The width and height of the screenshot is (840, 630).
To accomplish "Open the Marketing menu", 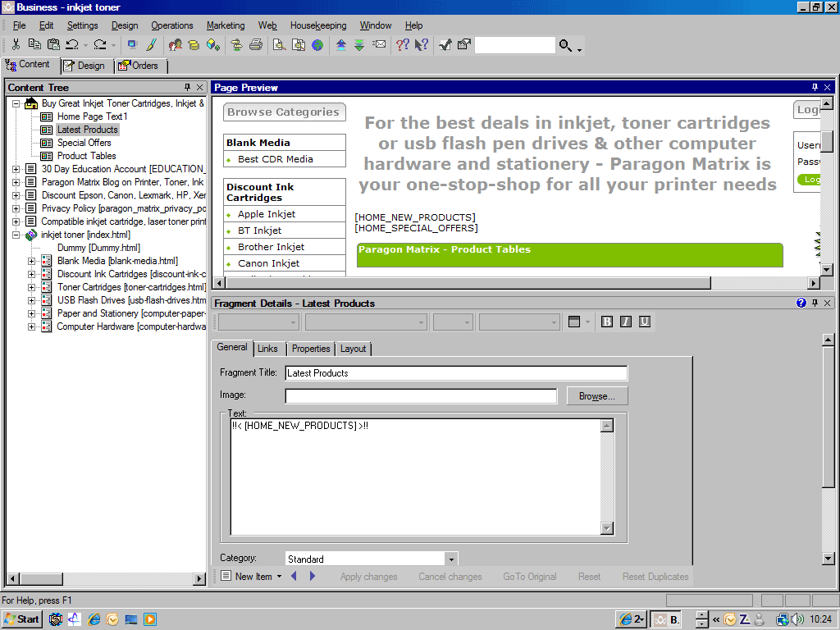I will 226,25.
